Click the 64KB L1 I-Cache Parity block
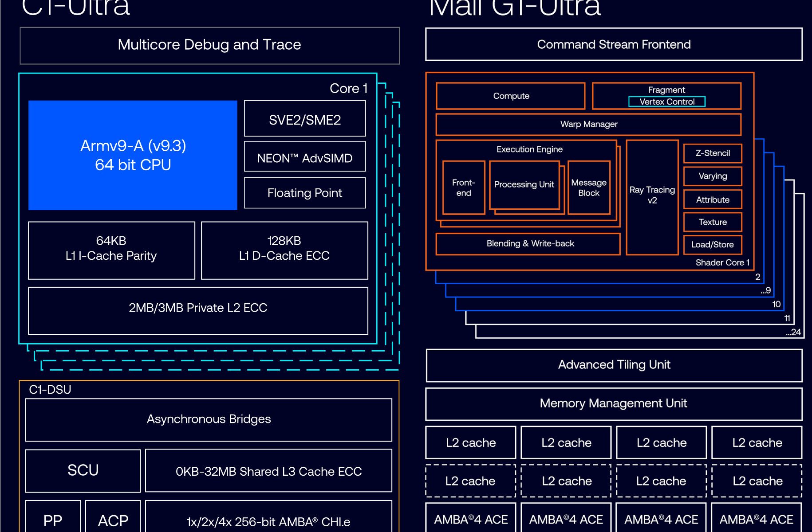This screenshot has height=532, width=812. [111, 250]
